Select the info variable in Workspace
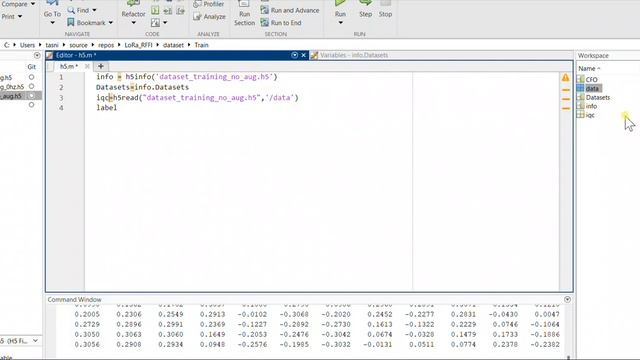The image size is (640, 360). (x=591, y=106)
